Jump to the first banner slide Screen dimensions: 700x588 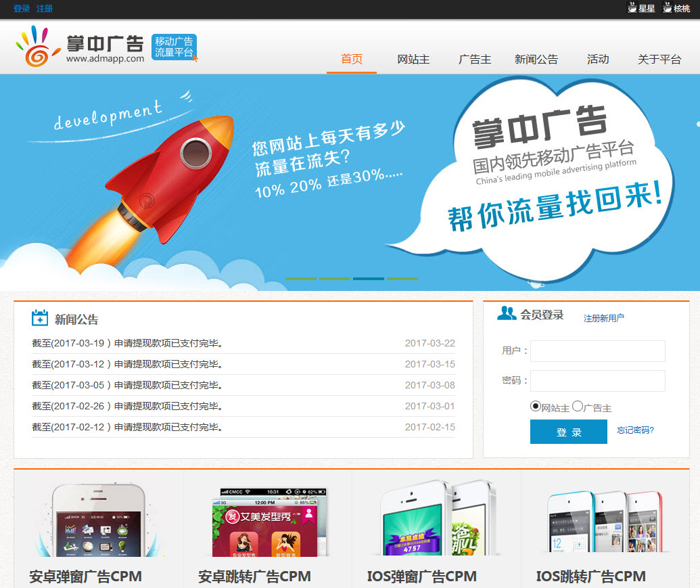pyautogui.click(x=301, y=278)
